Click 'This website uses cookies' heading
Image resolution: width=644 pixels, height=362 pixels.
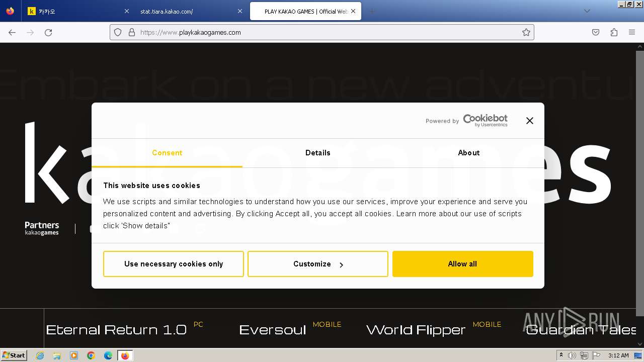[x=151, y=186]
